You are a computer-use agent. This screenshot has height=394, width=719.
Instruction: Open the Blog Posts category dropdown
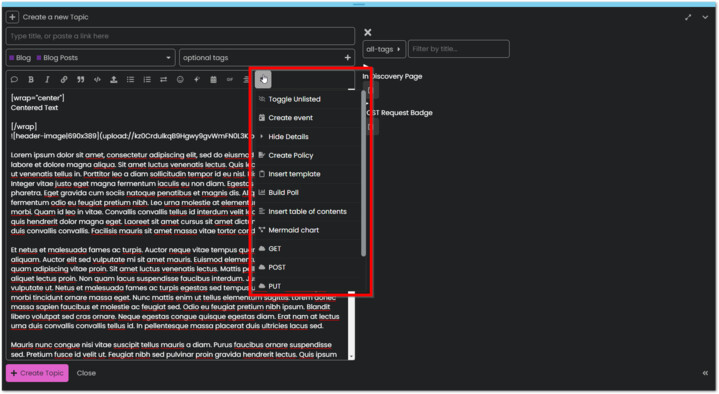click(91, 58)
